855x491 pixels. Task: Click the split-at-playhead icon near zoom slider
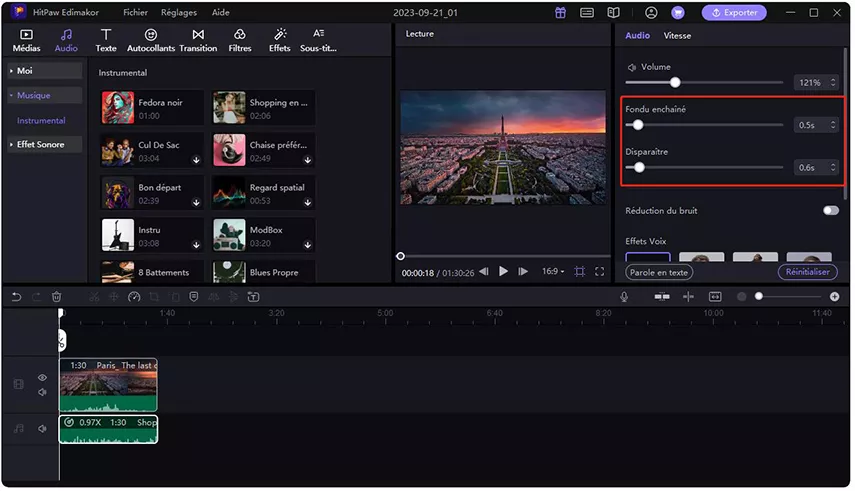coord(688,297)
